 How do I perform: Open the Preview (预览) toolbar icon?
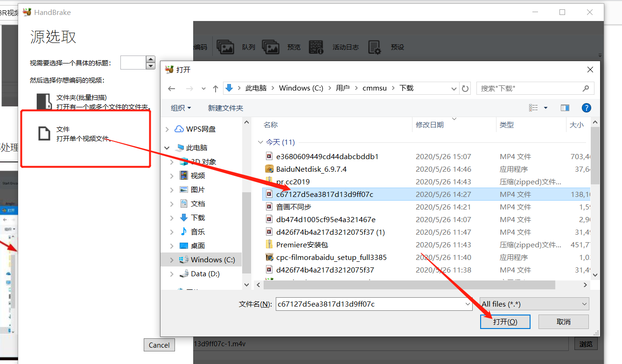pyautogui.click(x=271, y=47)
